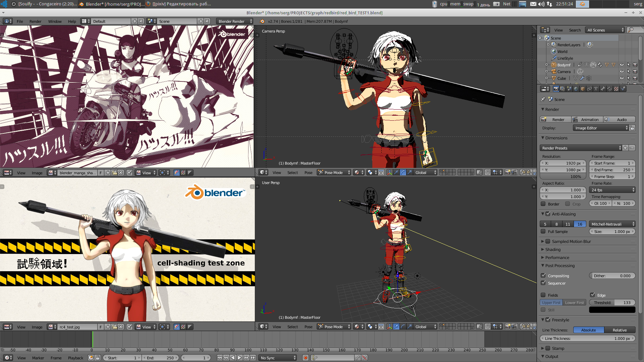Click the Audio render button
Screen dimensions: 644x362
[619, 119]
